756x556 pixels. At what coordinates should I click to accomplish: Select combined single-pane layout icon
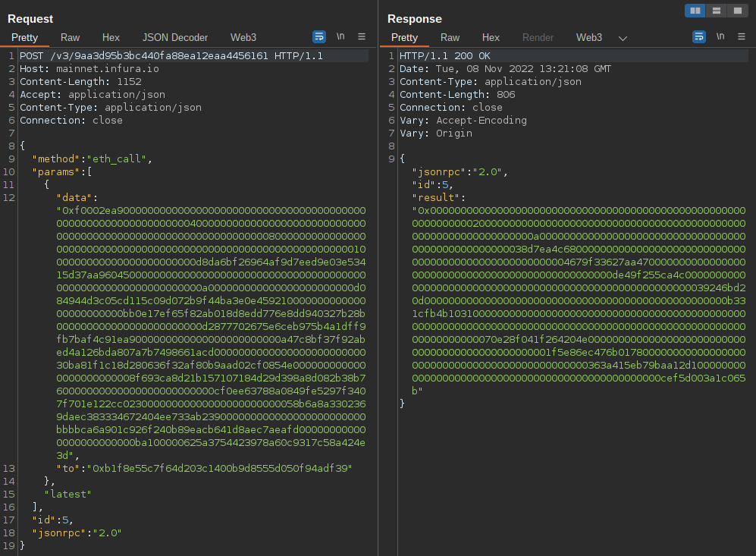click(738, 11)
